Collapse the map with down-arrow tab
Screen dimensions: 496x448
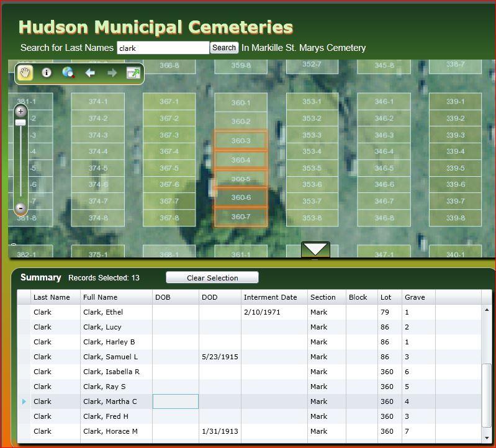(x=315, y=249)
